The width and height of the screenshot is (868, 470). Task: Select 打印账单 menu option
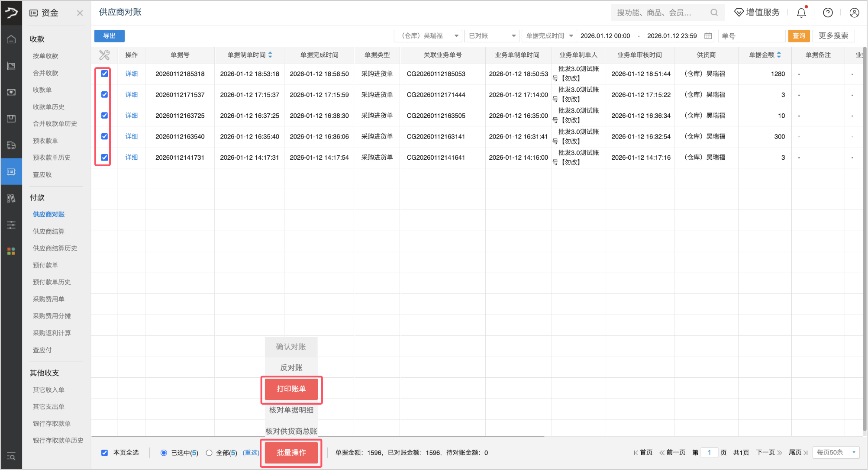click(x=291, y=389)
